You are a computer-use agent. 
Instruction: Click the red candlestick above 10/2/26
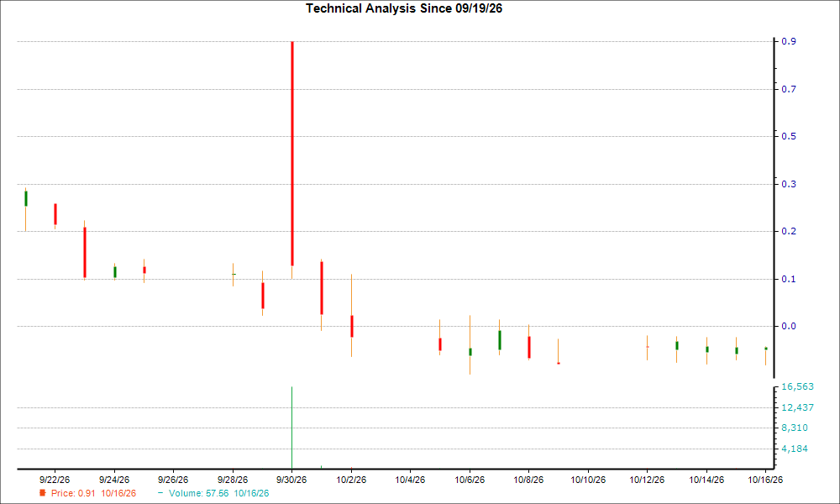351,326
